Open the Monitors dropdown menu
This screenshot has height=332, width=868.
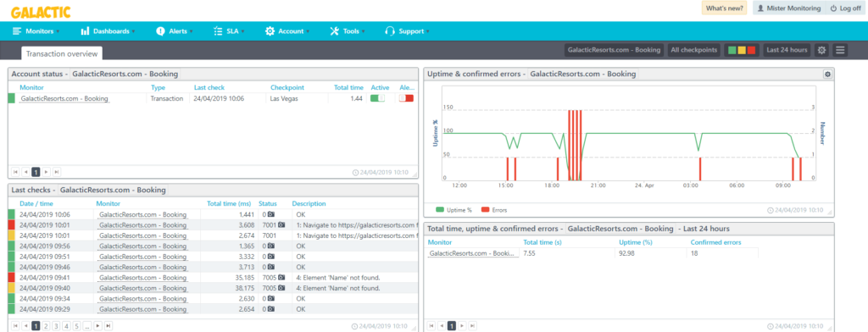tap(36, 31)
